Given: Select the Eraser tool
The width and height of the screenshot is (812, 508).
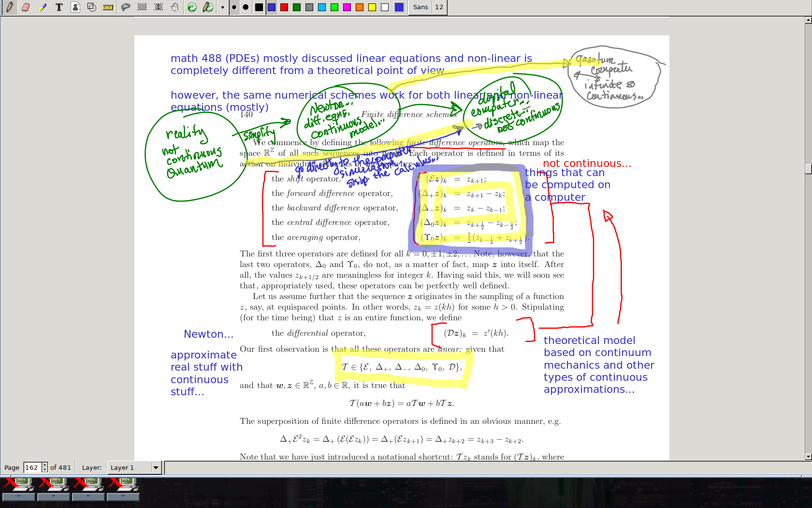Looking at the screenshot, I should (x=26, y=7).
